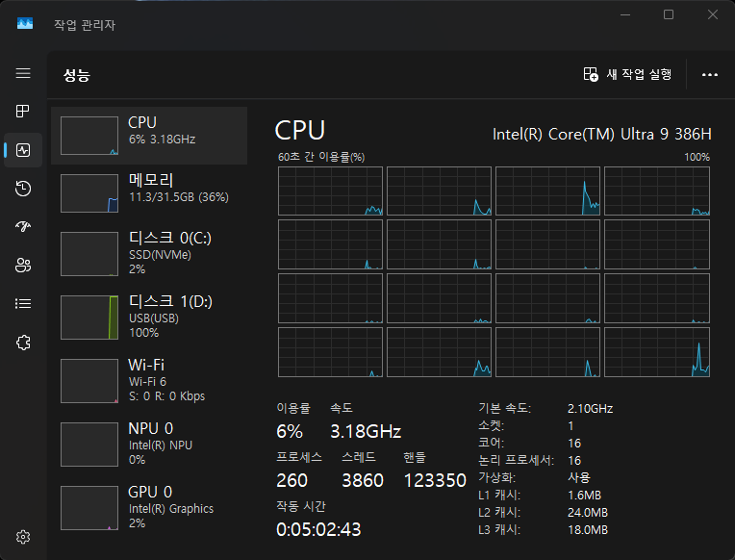The height and width of the screenshot is (560, 735).
Task: Click the GPU 0 mini graph thumbnail
Action: pyautogui.click(x=89, y=507)
